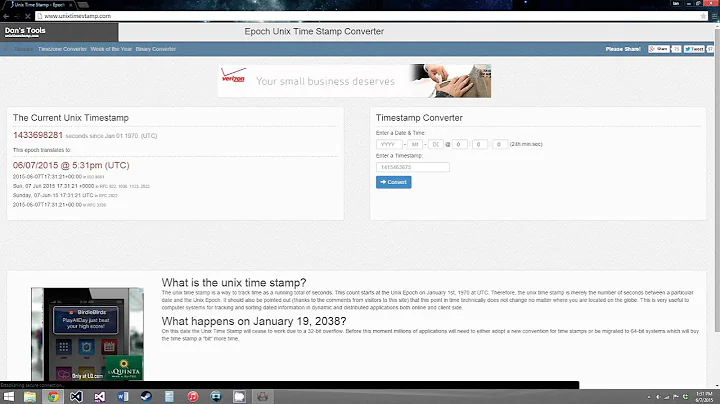
Task: Open a new browser tab
Action: (84, 5)
